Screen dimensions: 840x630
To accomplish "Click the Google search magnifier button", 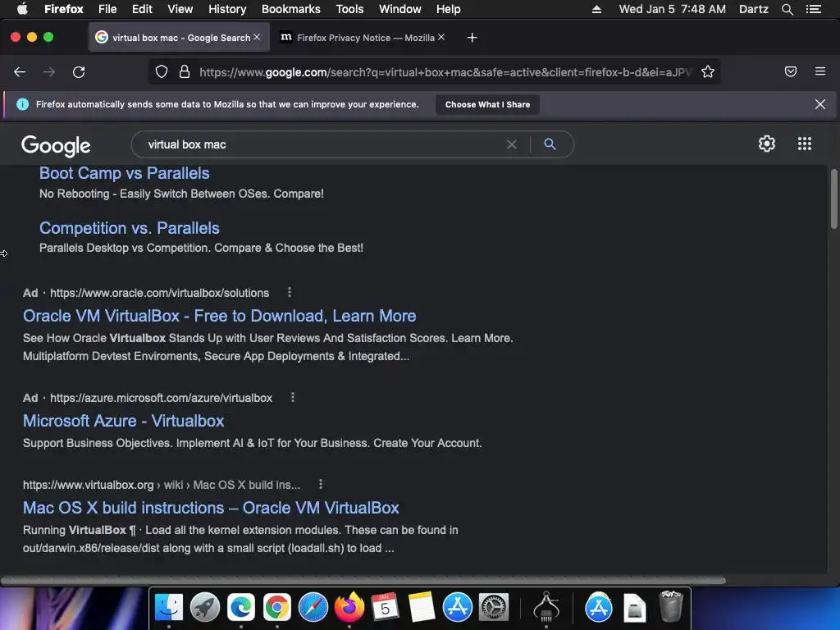I will (550, 144).
